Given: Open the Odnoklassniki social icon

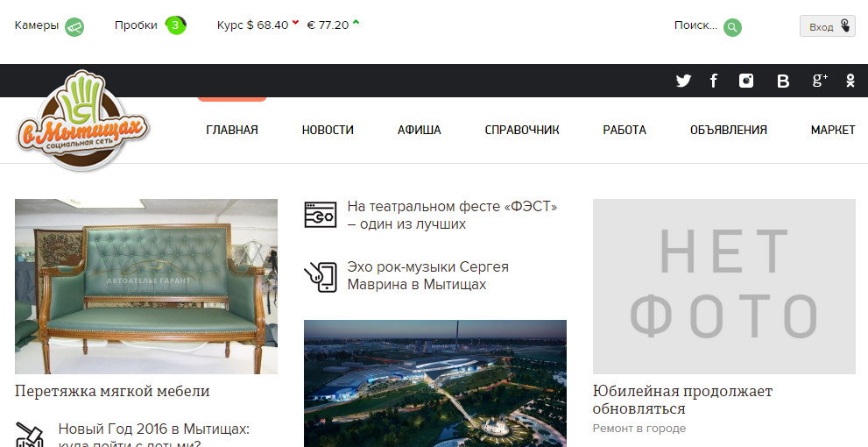Looking at the screenshot, I should pos(850,81).
